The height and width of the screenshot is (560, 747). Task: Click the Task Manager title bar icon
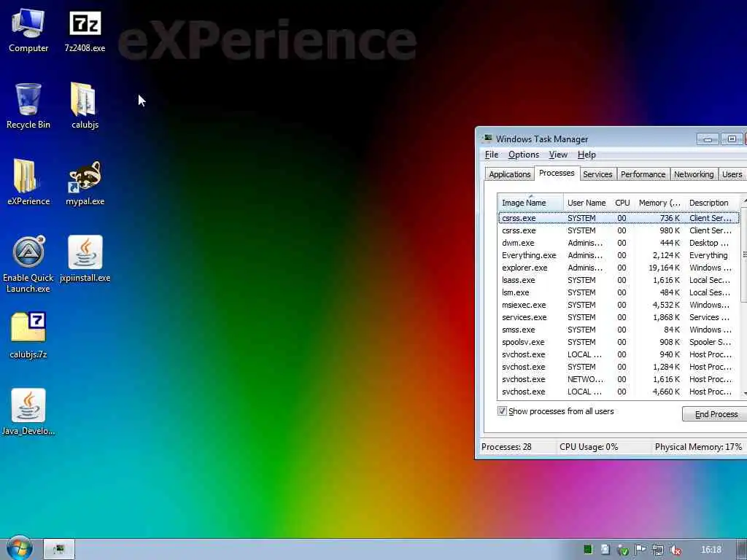click(487, 139)
